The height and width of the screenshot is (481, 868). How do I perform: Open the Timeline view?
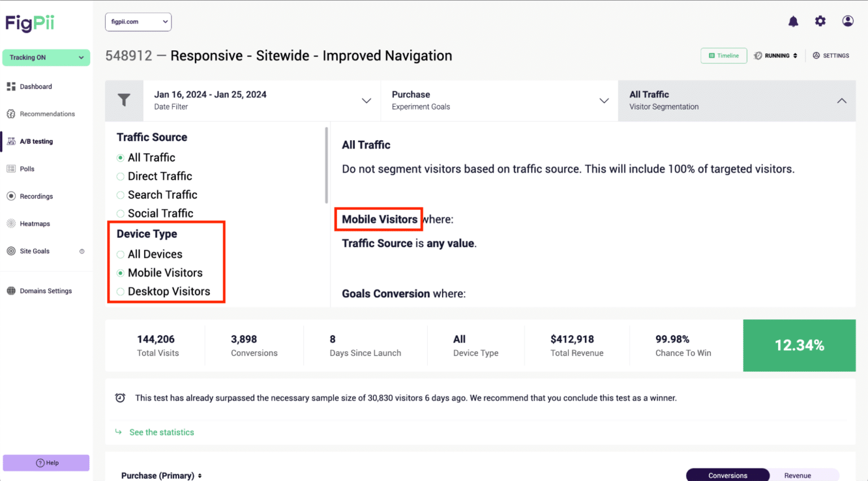point(723,55)
